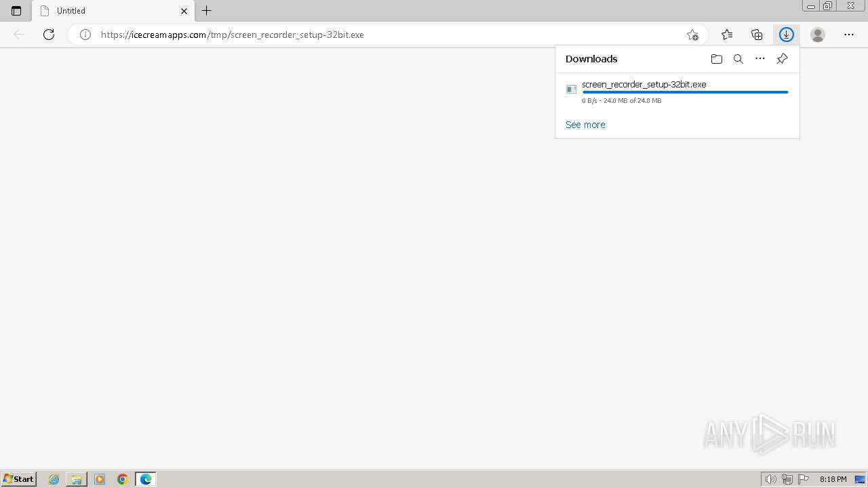Click the show desktop tray icon
This screenshot has height=488, width=868.
(860, 479)
